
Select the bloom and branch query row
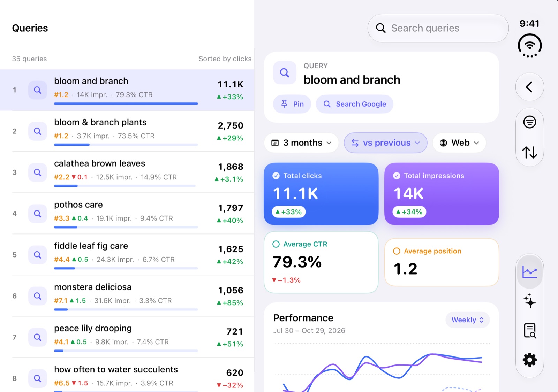[127, 90]
